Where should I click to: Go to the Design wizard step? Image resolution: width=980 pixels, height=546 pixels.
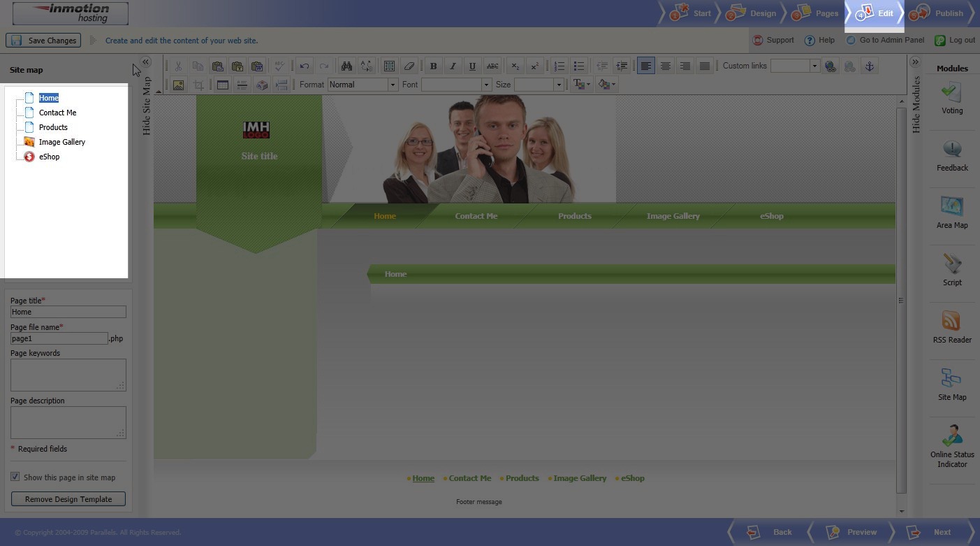[x=752, y=13]
